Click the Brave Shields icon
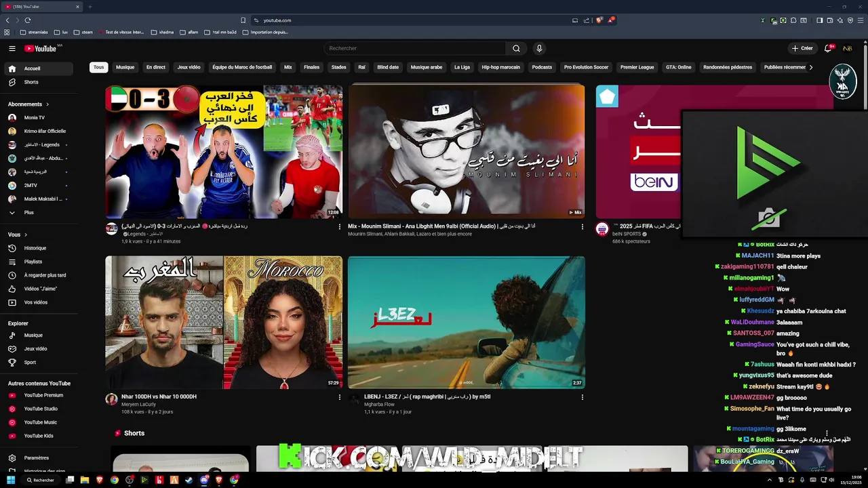 599,20
